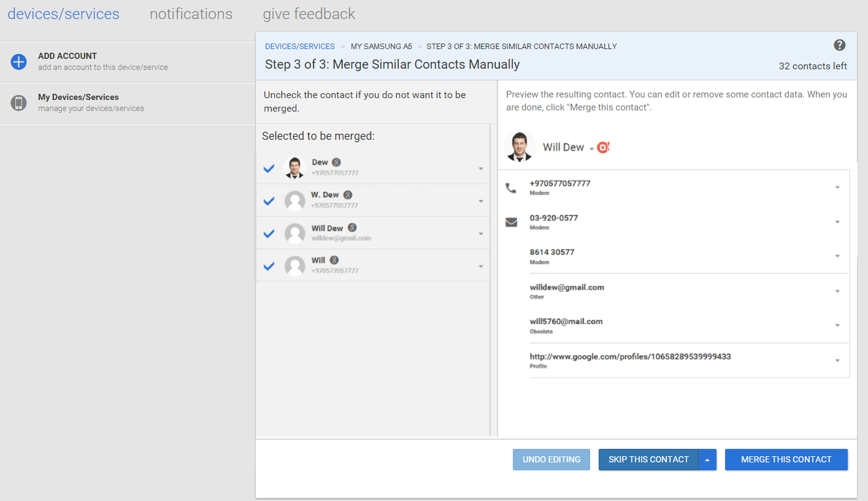
Task: Deselect the Will Dew contact checkmark
Action: coord(269,233)
